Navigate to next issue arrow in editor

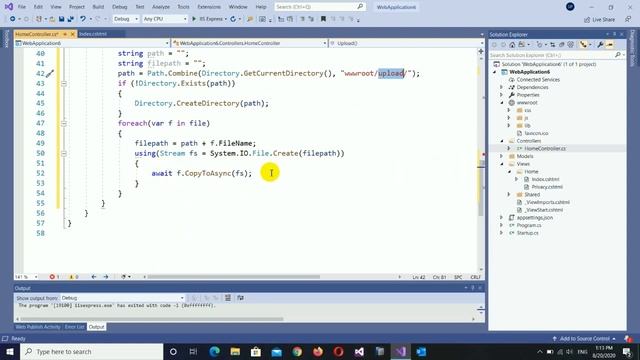[106, 277]
